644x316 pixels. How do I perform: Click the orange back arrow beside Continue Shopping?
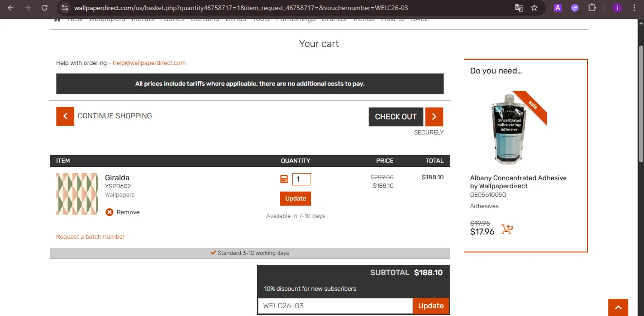click(x=65, y=116)
